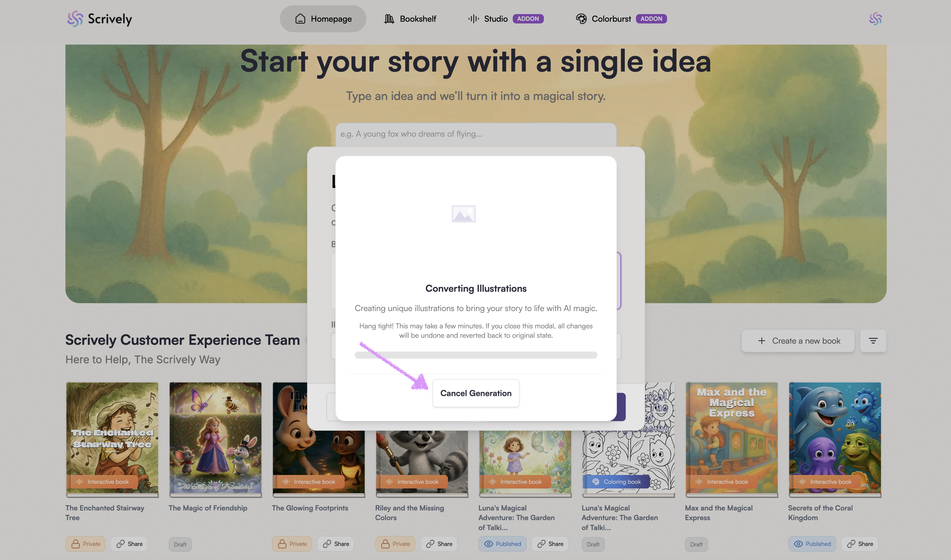The image size is (951, 560).
Task: Switch to the Bookshelf tab
Action: [x=410, y=19]
